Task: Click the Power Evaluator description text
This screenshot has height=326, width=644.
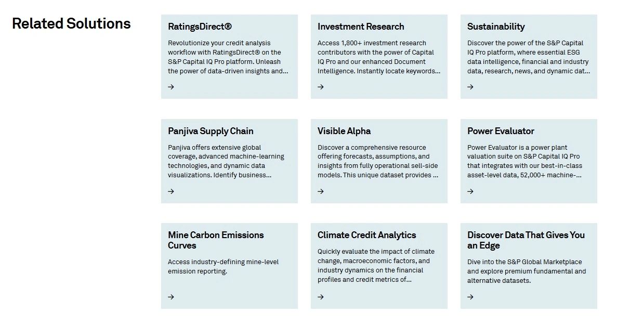Action: click(x=524, y=161)
